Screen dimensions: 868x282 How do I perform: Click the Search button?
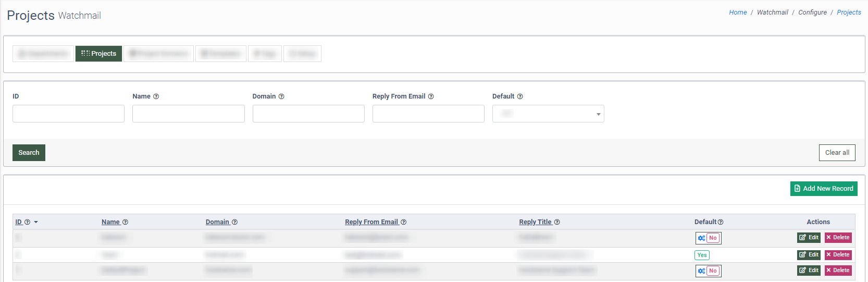[29, 153]
